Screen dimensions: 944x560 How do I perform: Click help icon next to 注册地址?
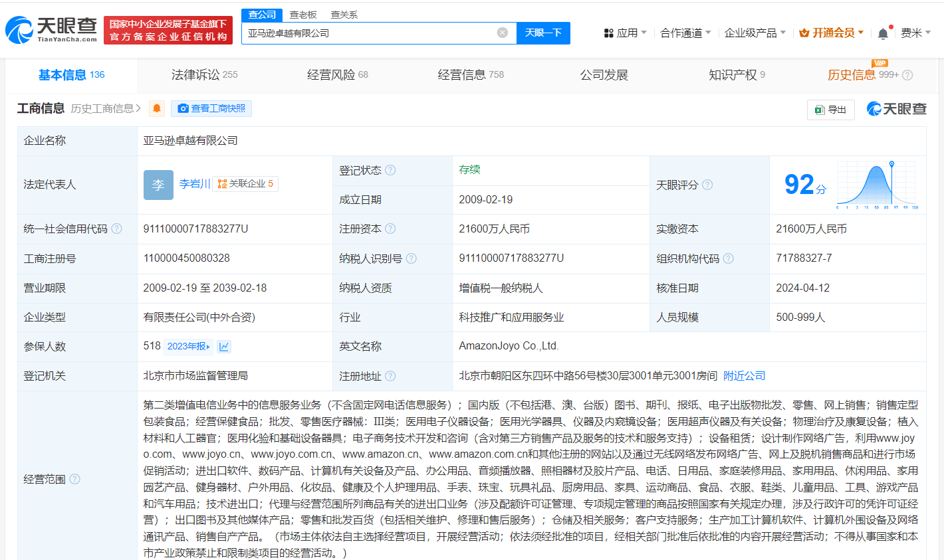390,376
